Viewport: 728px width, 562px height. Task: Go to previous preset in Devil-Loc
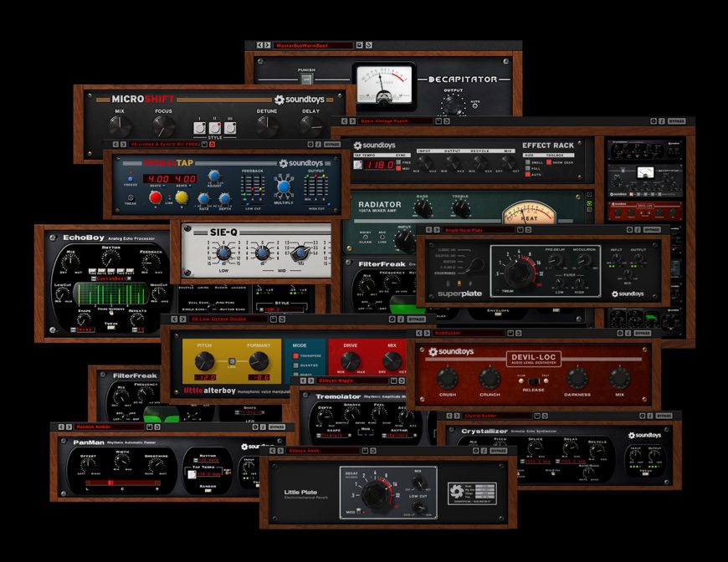419,333
